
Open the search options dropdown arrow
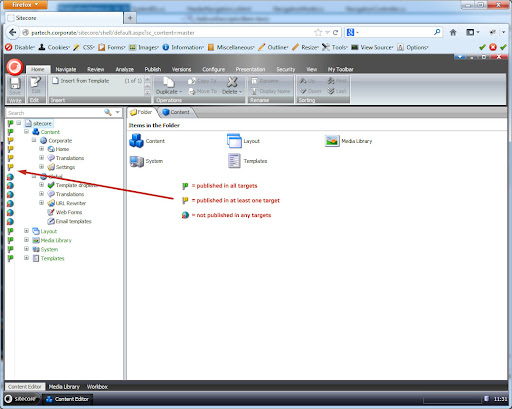118,112
